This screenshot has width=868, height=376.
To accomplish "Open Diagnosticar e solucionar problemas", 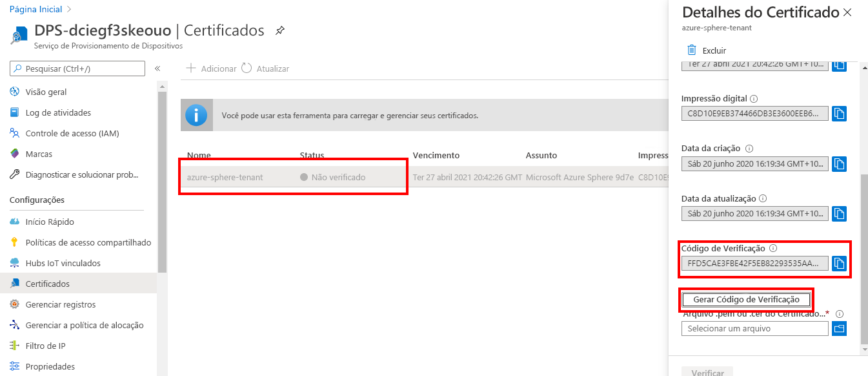I will coord(83,174).
